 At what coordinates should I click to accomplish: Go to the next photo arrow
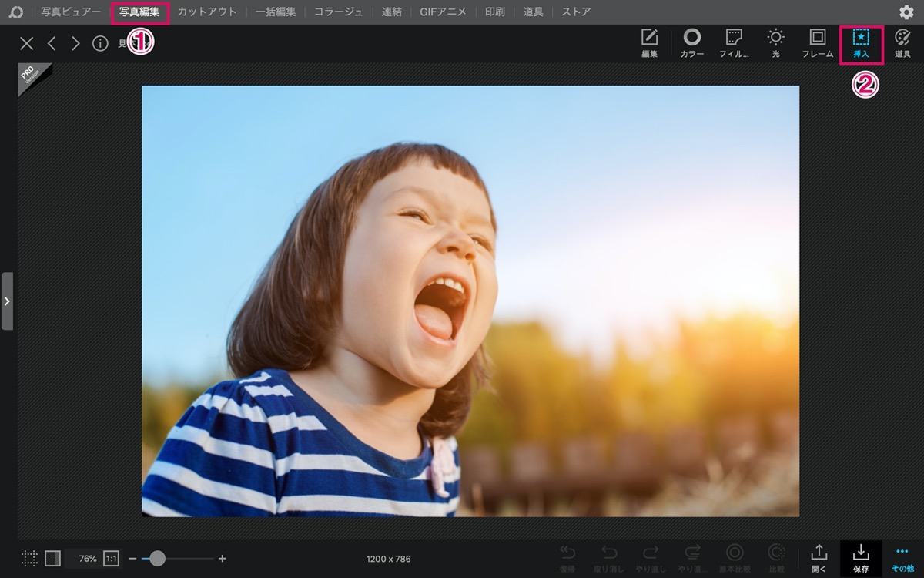click(75, 43)
